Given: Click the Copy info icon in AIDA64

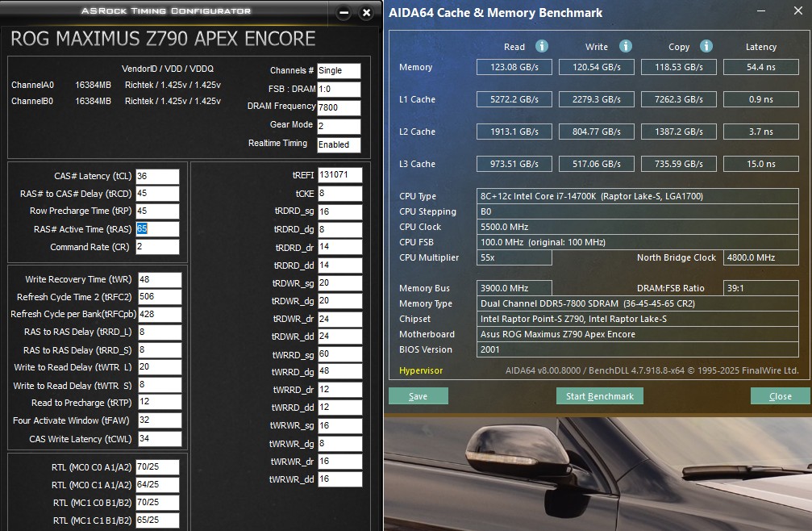Looking at the screenshot, I should point(706,46).
